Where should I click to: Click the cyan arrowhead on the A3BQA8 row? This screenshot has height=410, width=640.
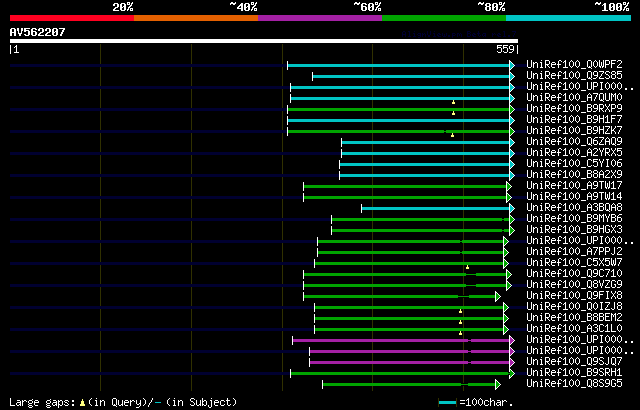(x=512, y=208)
